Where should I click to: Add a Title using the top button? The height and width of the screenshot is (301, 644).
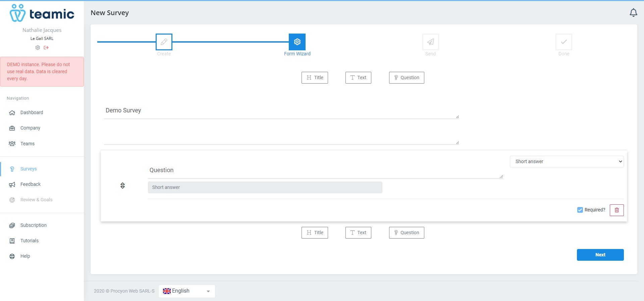coord(315,78)
